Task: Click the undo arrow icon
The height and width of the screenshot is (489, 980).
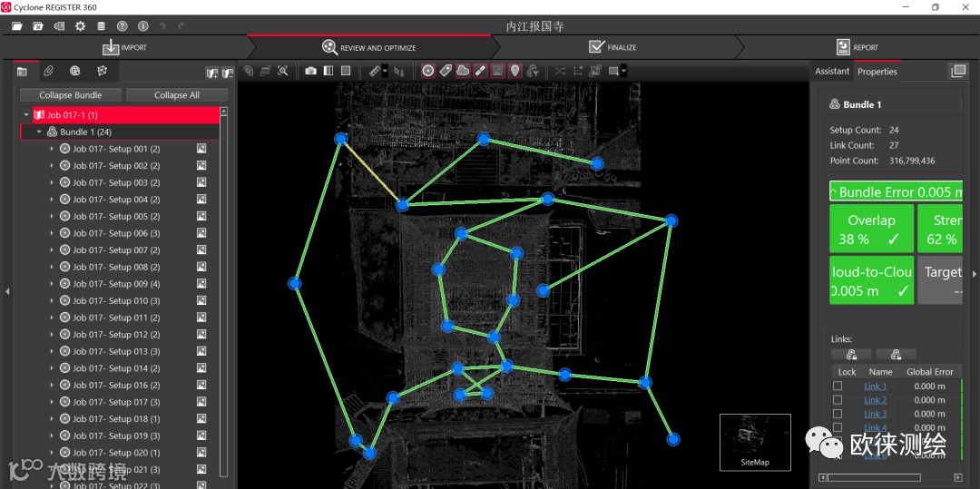Action: point(163,26)
